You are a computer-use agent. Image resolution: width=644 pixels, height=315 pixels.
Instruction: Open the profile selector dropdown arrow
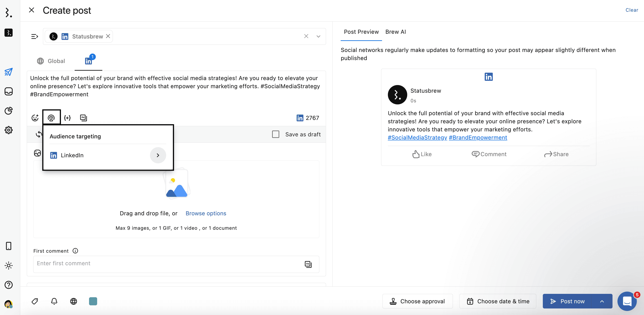[318, 36]
